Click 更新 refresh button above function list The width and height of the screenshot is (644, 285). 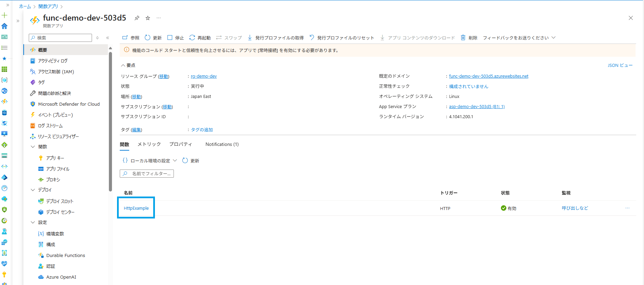pyautogui.click(x=191, y=161)
